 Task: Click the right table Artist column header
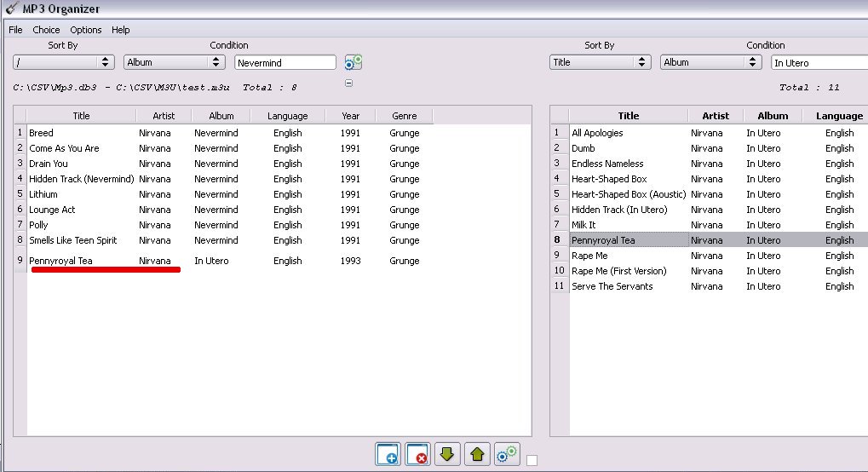coord(716,116)
